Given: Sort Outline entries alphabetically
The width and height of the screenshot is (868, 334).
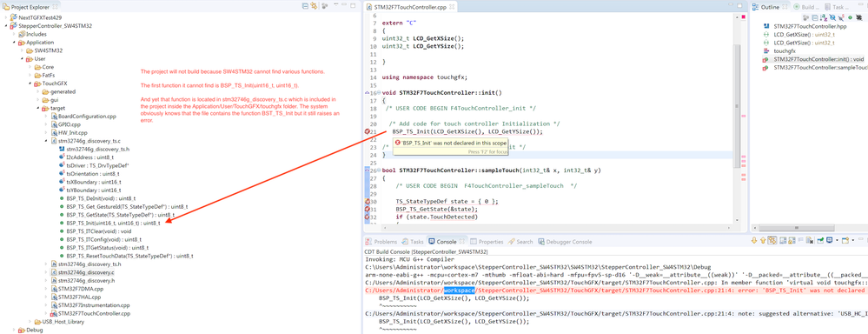Looking at the screenshot, I should click(x=824, y=17).
